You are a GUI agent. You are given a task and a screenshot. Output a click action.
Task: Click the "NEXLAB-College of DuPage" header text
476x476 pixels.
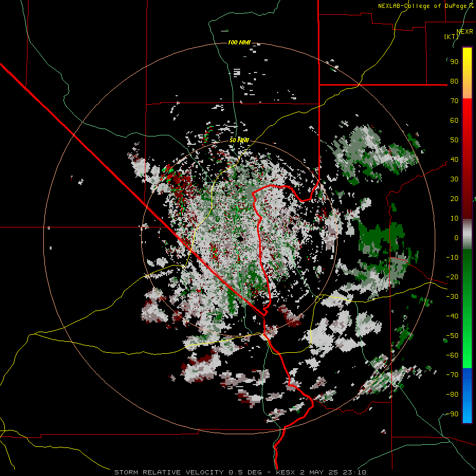pyautogui.click(x=423, y=6)
